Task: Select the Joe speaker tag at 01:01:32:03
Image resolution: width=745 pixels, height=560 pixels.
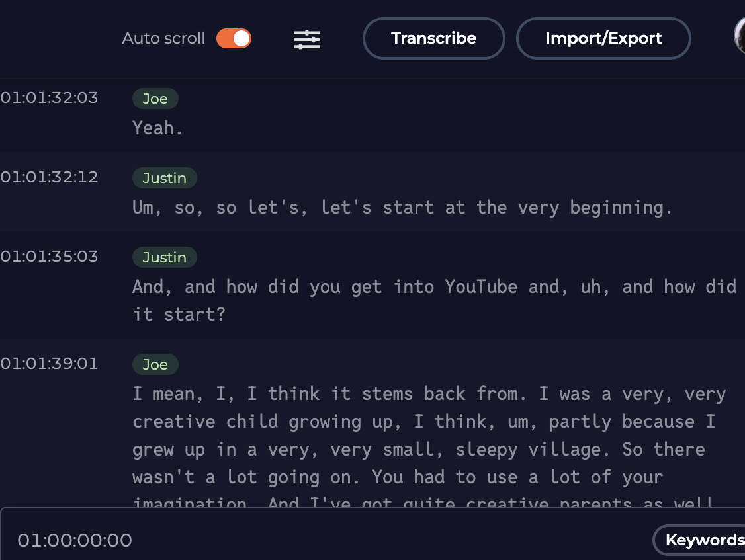Action: [155, 99]
